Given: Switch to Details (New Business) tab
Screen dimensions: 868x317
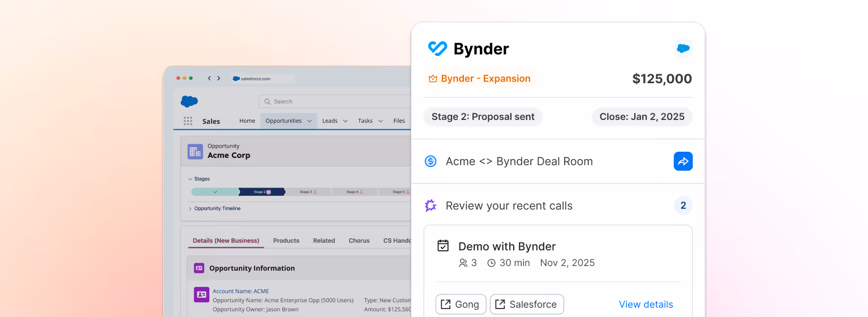Looking at the screenshot, I should click(x=226, y=241).
